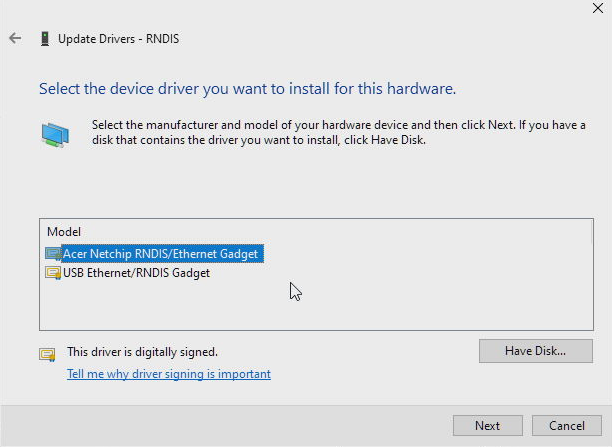Click the network monitors icon
The width and height of the screenshot is (612, 447).
click(x=55, y=135)
